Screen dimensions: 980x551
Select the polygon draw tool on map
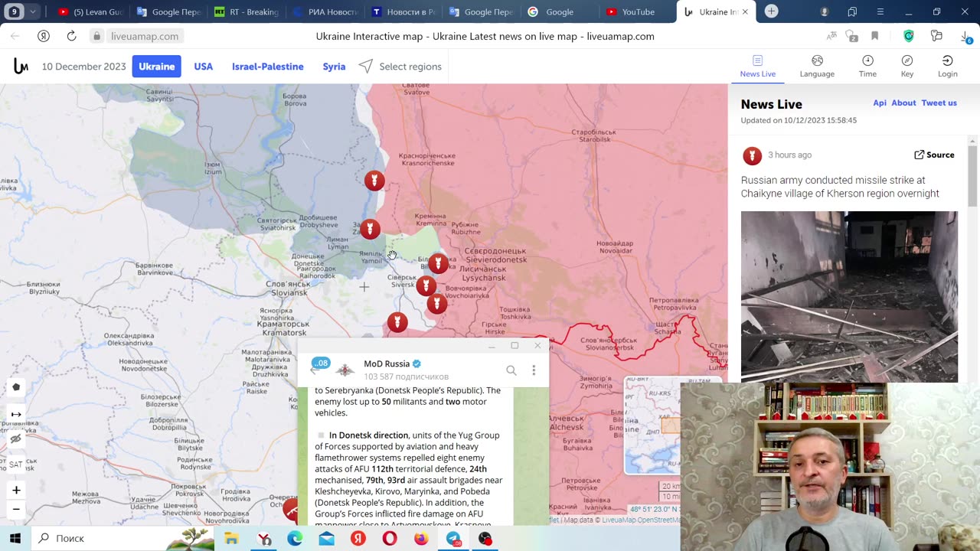pos(16,387)
